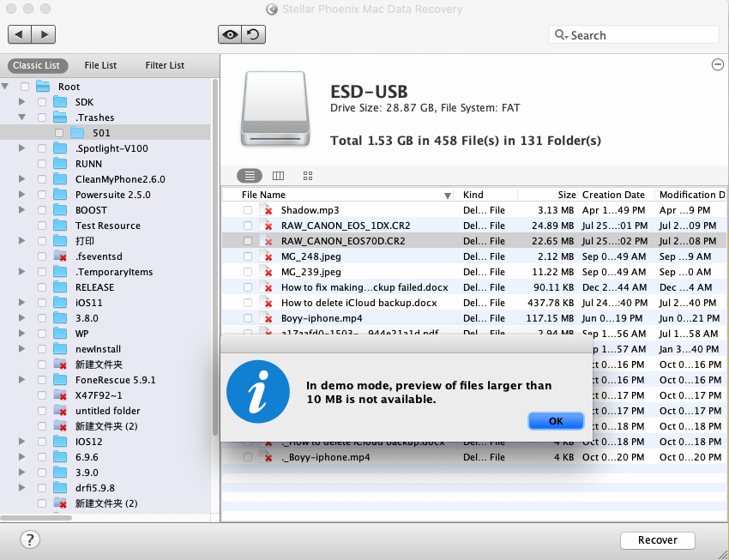The height and width of the screenshot is (560, 729).
Task: Click the Root folder icon
Action: pyautogui.click(x=43, y=86)
